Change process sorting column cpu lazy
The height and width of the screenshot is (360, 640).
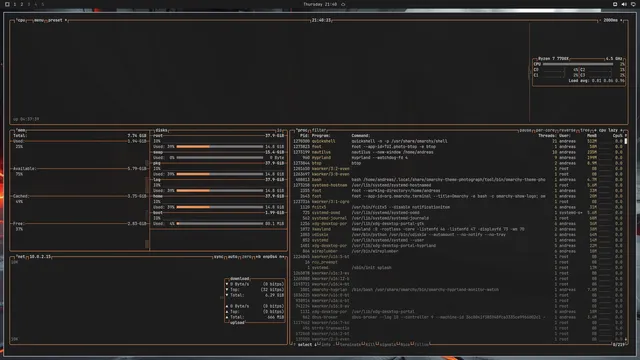[608, 130]
